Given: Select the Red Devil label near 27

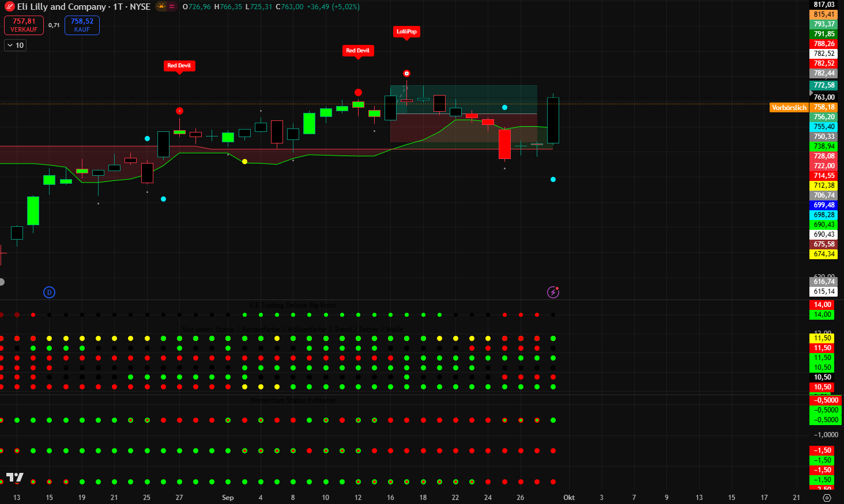Looking at the screenshot, I should (179, 66).
